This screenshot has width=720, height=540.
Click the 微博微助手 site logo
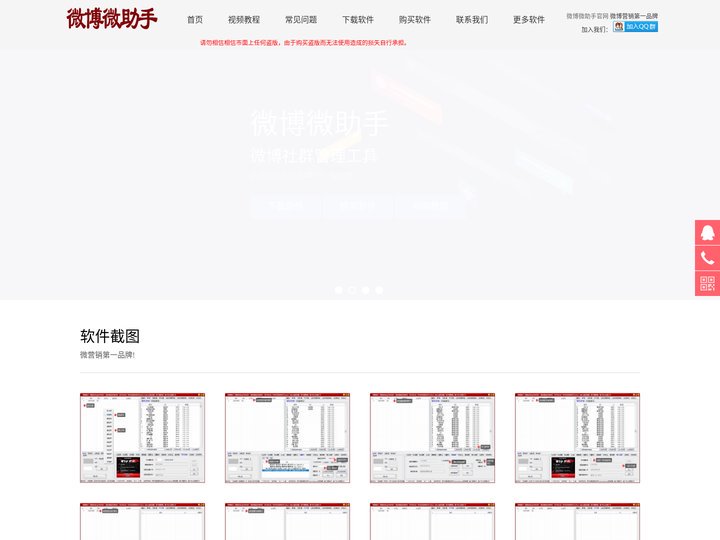[x=112, y=19]
